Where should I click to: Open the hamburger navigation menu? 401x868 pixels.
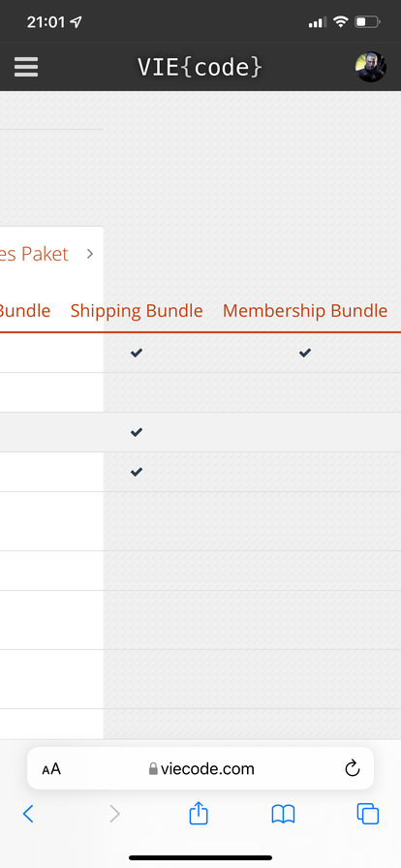26,67
